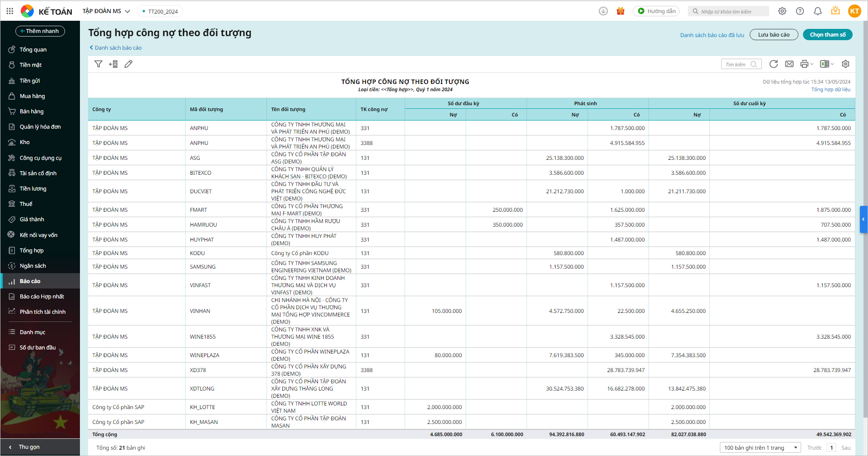
Task: Open the print options dropdown arrow
Action: click(x=812, y=64)
